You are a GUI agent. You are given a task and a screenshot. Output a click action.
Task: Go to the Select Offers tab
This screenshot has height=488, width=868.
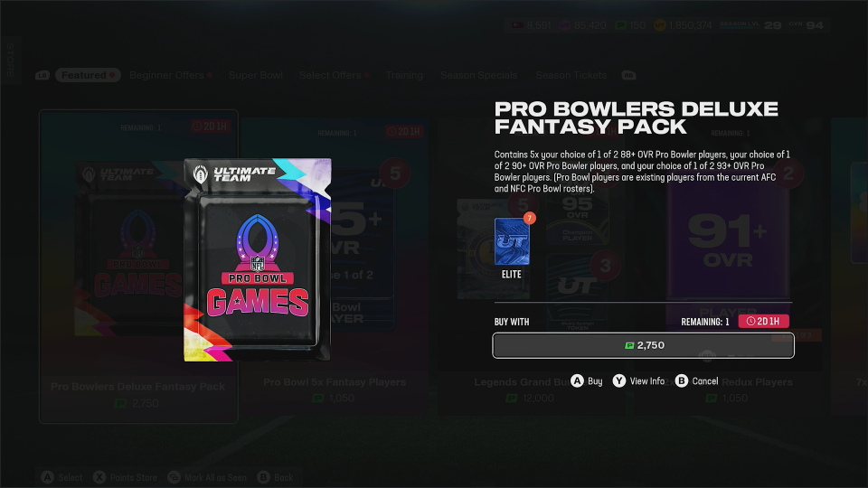tap(330, 75)
